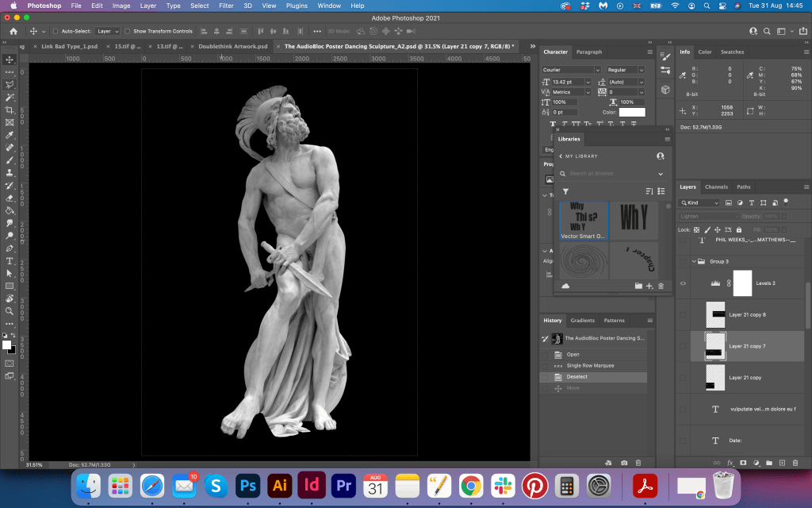This screenshot has width=812, height=508.
Task: Delete the selected layer using the Layers panel trash icon
Action: pyautogui.click(x=797, y=462)
